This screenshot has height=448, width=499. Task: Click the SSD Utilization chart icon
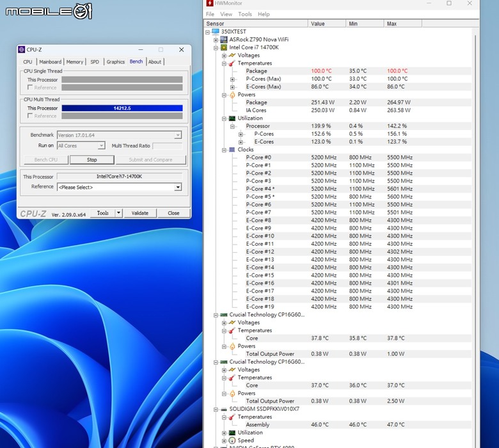(x=232, y=433)
